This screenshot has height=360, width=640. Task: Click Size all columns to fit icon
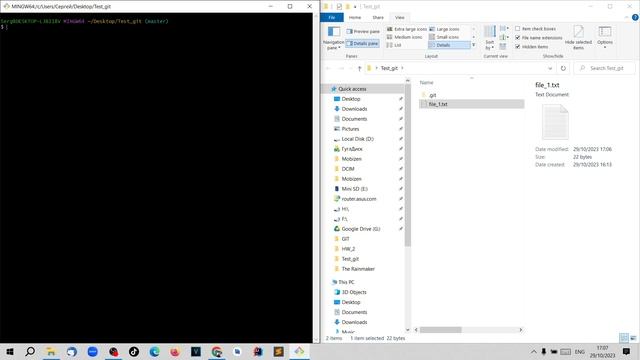(503, 46)
